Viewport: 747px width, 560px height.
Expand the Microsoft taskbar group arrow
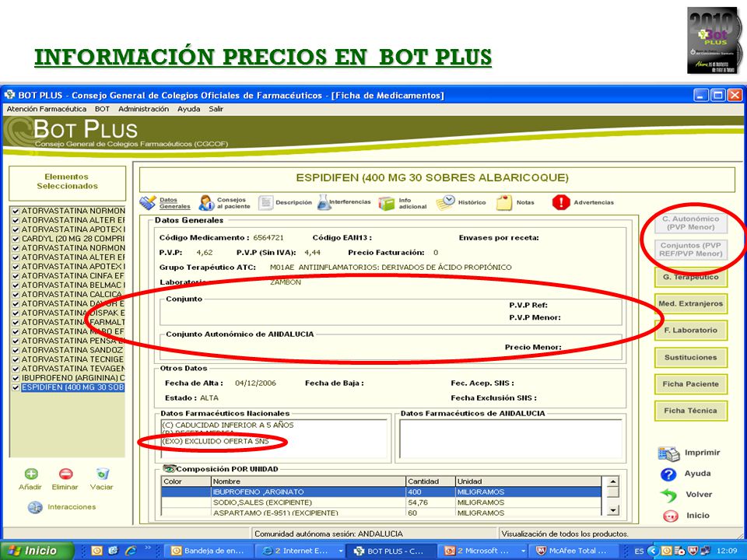click(x=523, y=551)
